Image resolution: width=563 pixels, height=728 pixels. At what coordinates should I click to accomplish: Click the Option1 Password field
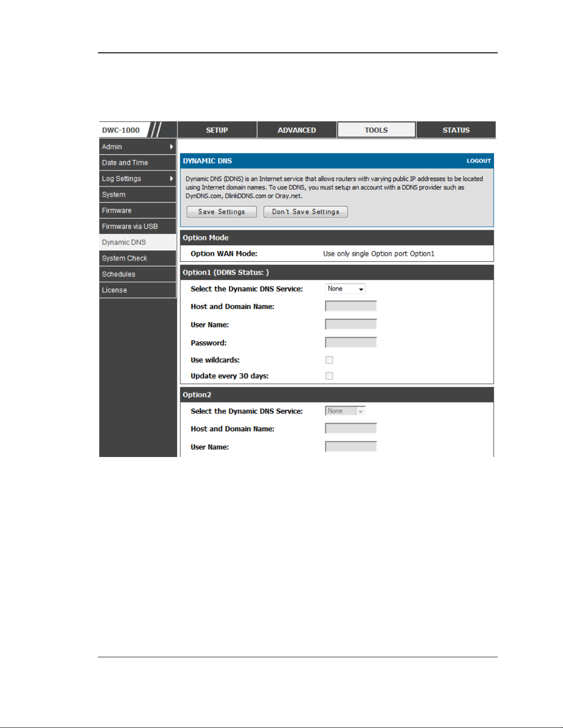point(351,343)
